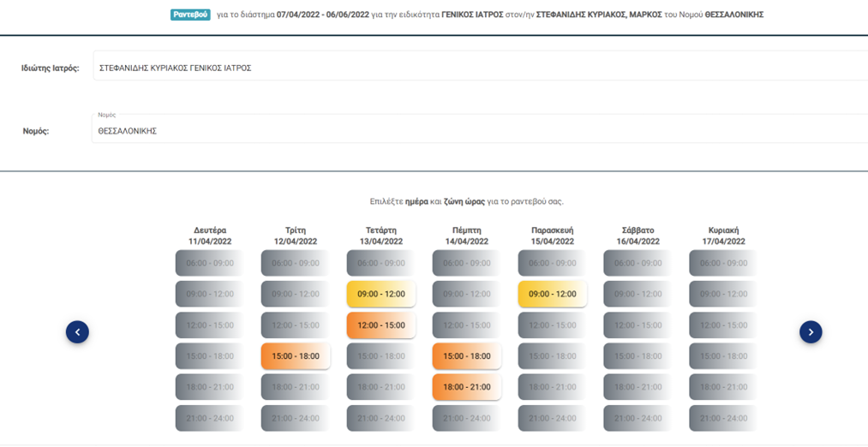Open the Νομός ΘΕΣΣΑΛΟΝΙΚΗΣ dropdown

479,129
